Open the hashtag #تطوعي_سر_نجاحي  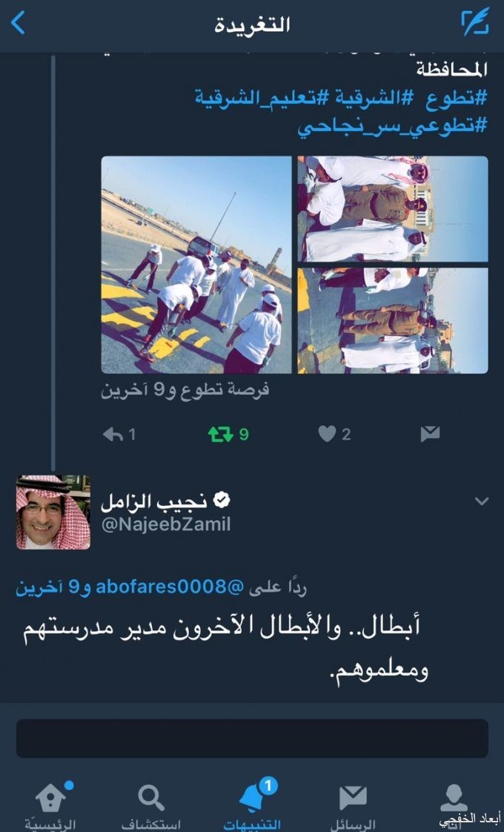391,127
